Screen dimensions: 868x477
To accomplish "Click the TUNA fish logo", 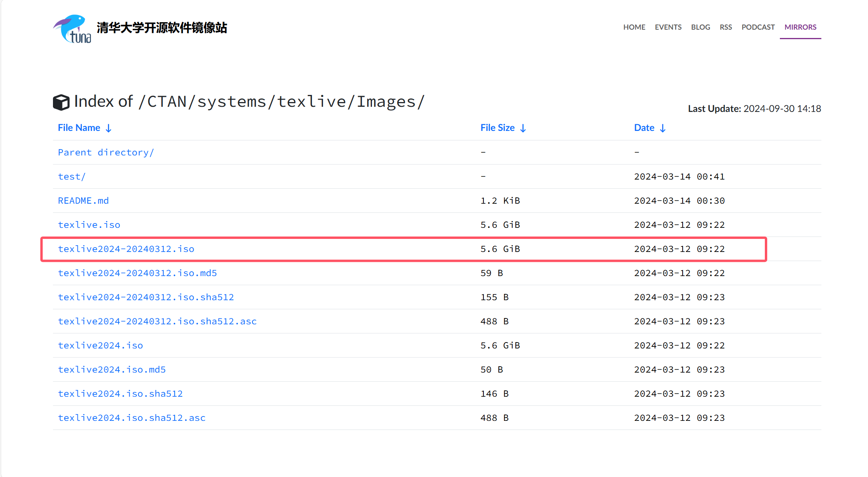I will (72, 28).
